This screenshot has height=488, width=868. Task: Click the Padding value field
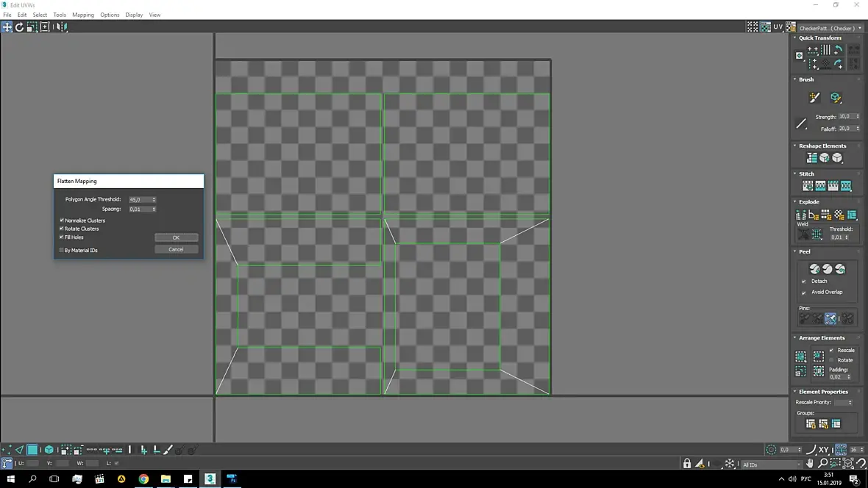pos(837,377)
